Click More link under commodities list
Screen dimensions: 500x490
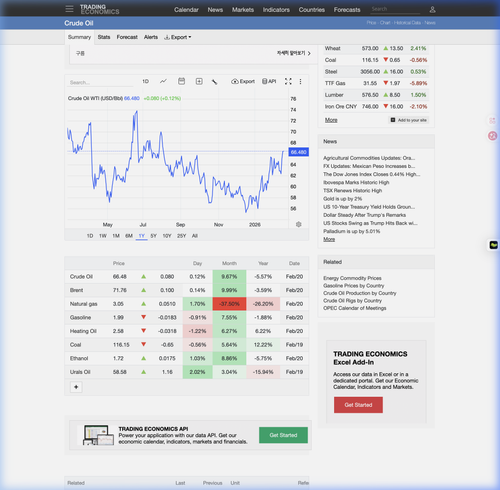point(331,120)
